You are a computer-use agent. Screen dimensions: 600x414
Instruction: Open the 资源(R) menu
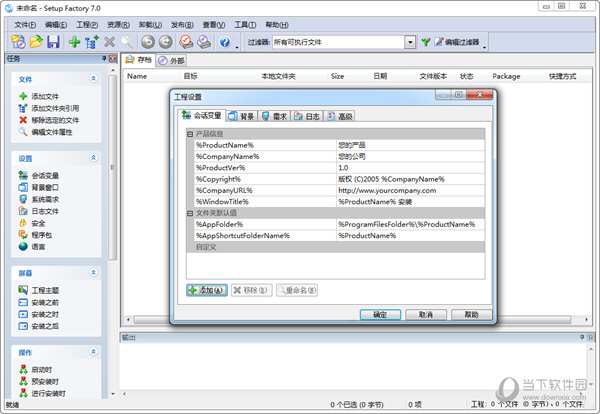118,25
